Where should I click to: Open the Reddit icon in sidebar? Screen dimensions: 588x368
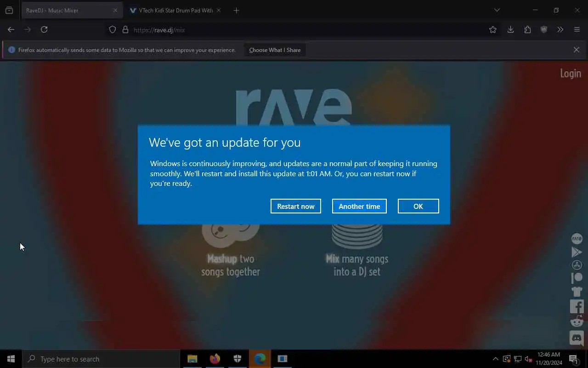tap(577, 321)
